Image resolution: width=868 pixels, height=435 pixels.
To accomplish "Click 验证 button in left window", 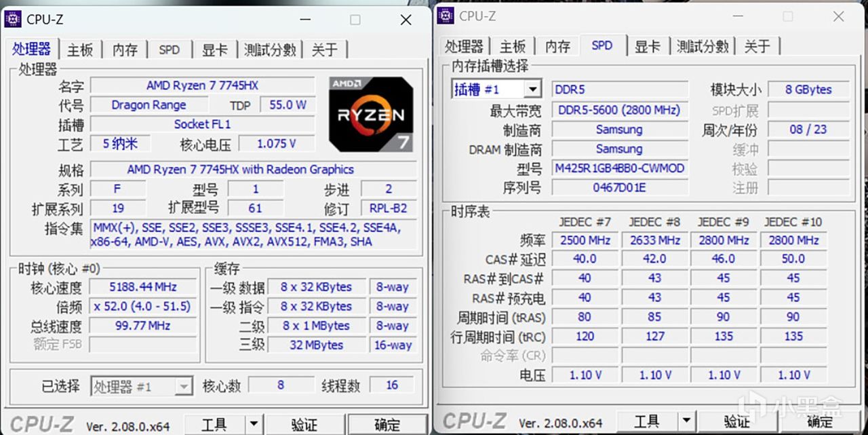I will 304,425.
